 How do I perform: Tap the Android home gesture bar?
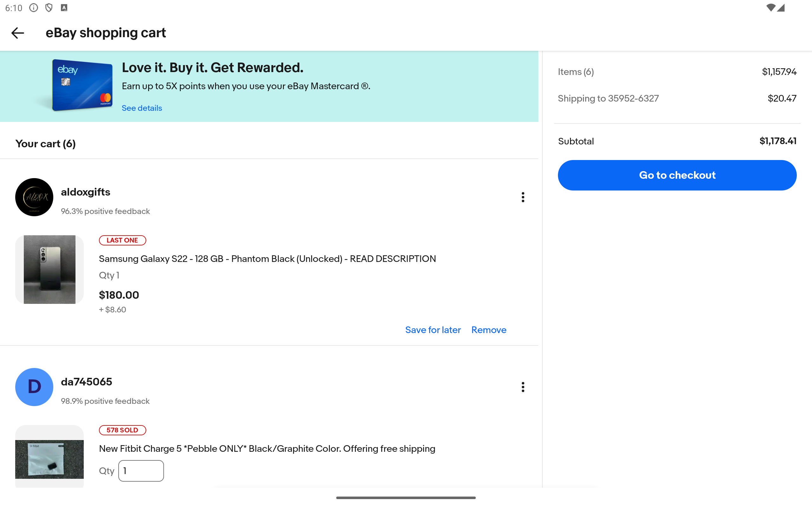point(406,498)
